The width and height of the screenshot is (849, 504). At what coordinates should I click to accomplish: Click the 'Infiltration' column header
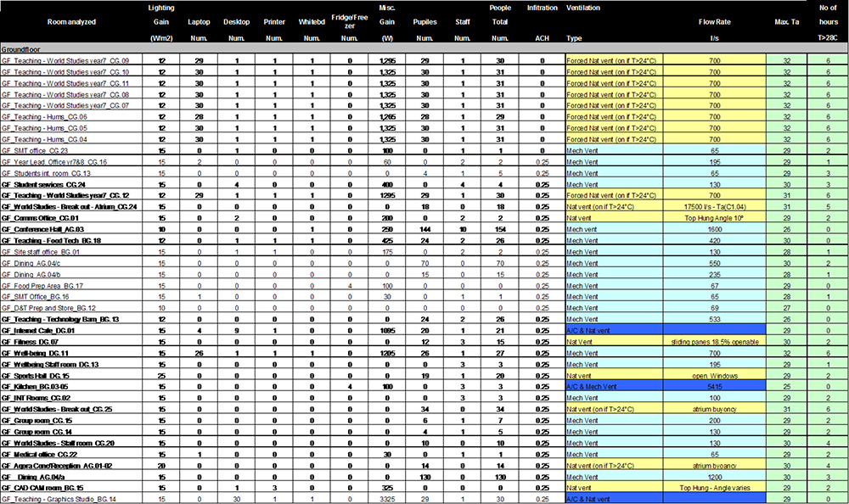coord(543,8)
